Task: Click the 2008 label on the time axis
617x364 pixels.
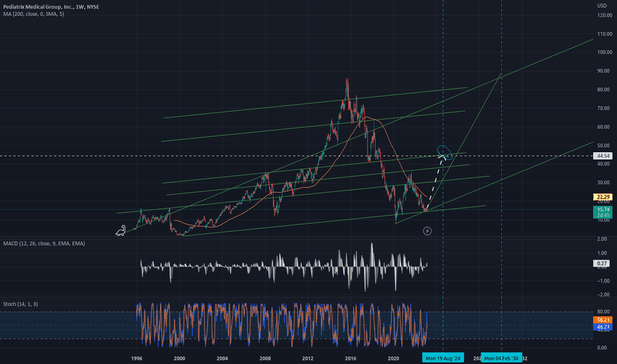Action: [x=265, y=359]
